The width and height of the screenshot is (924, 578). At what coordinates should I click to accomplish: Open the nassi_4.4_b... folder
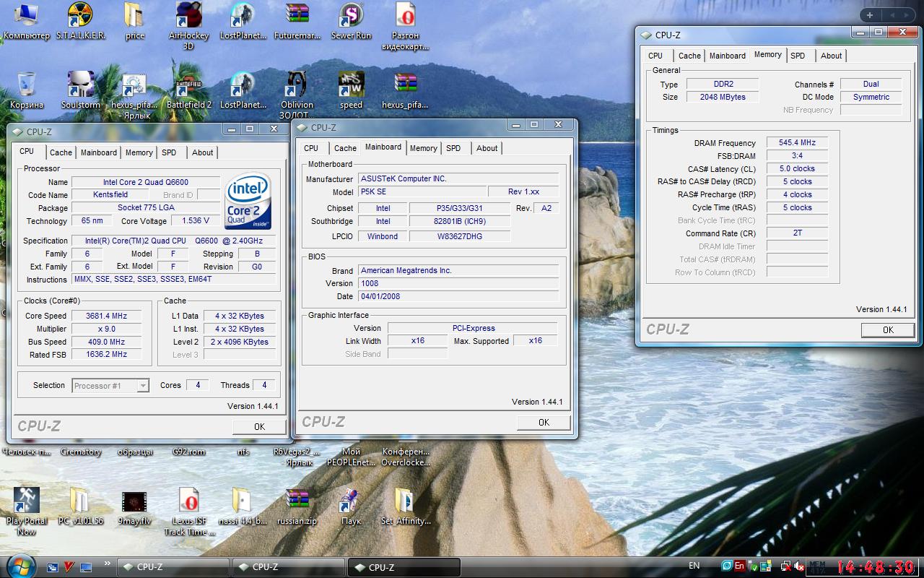[242, 506]
